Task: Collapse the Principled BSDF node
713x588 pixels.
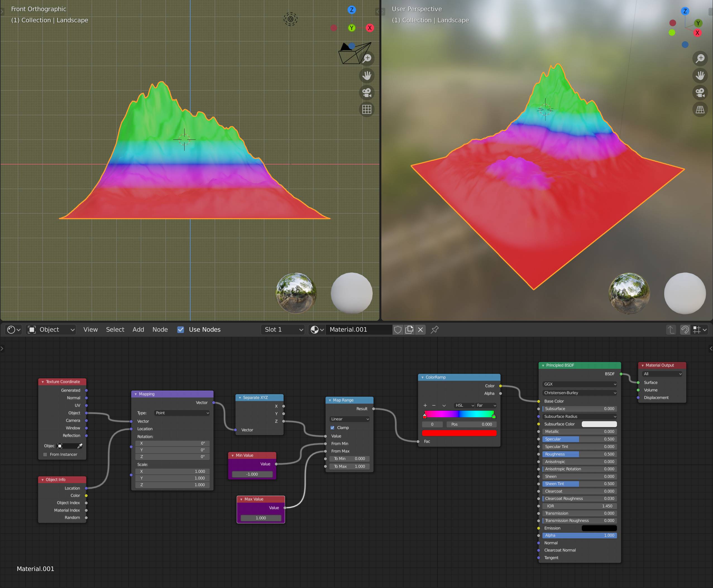Action: click(x=543, y=365)
